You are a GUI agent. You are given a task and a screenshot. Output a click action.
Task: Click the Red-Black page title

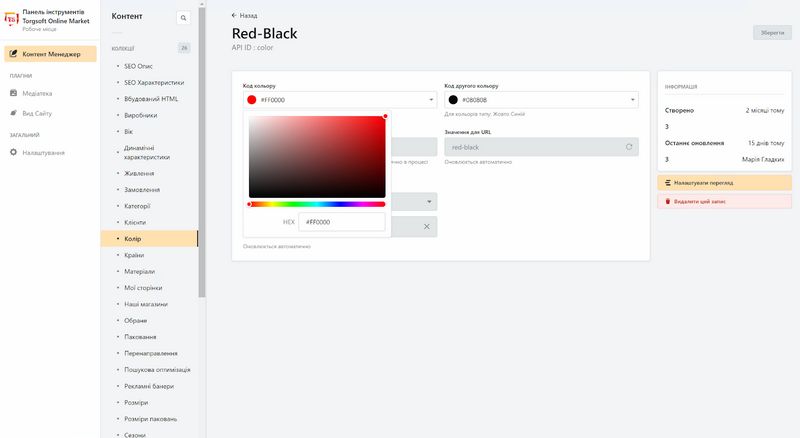pyautogui.click(x=264, y=33)
